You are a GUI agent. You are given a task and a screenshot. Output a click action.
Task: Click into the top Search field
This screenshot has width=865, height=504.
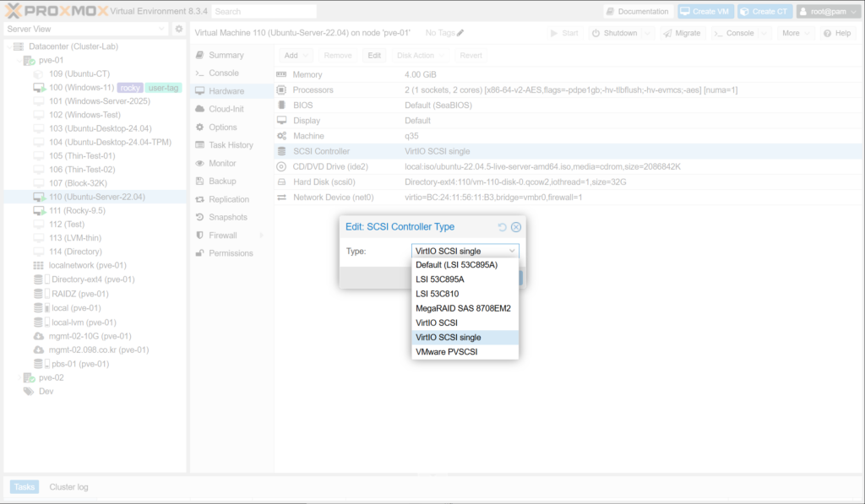tap(264, 12)
